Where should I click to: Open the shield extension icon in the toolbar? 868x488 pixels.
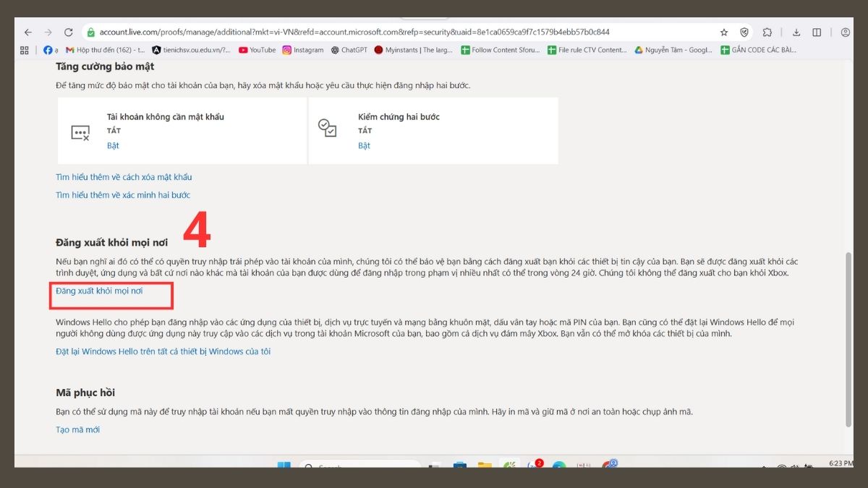744,33
